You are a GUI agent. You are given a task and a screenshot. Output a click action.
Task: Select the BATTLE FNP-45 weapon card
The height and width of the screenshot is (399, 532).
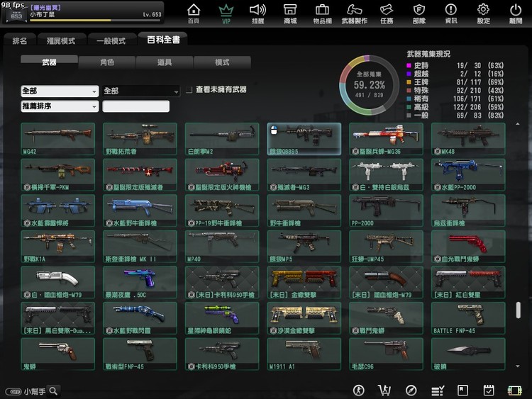point(468,318)
